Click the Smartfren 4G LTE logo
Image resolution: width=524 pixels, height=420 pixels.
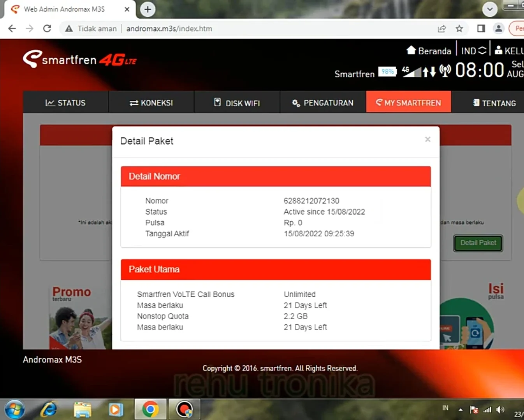tap(80, 59)
